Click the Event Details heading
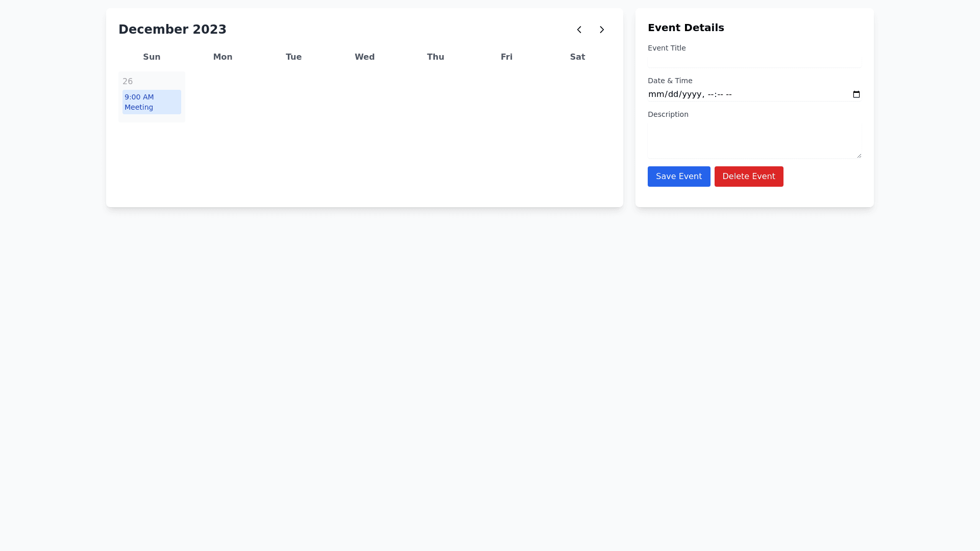 686,28
